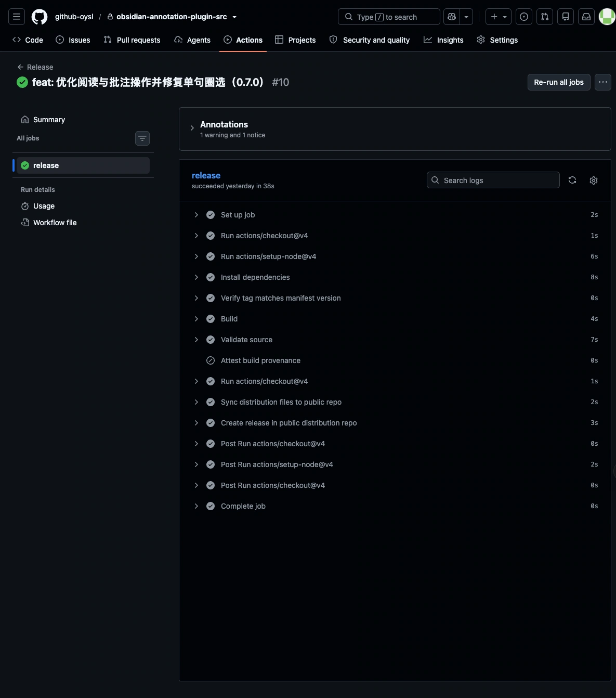Click the refresh logs icon

click(x=572, y=180)
